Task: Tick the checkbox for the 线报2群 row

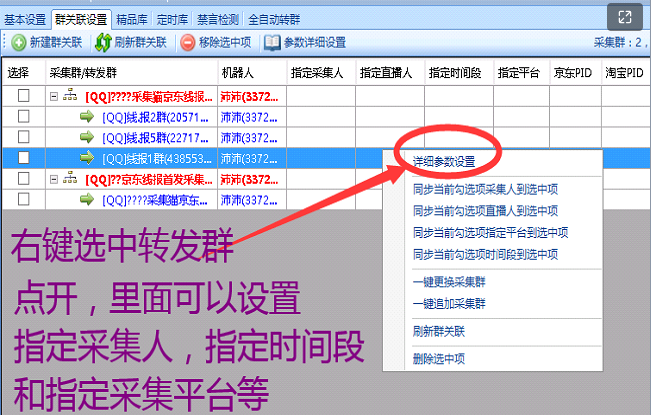Action: [23, 117]
